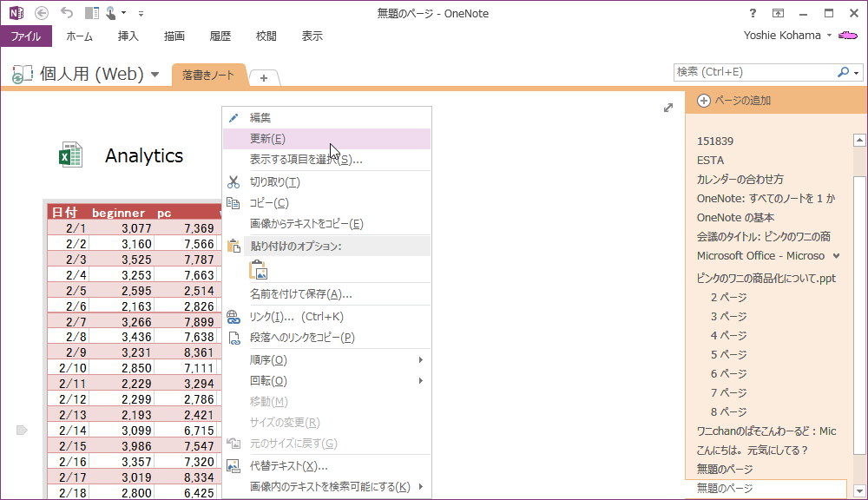
Task: Customize Quick Access Toolbar dropdown
Action: click(141, 13)
